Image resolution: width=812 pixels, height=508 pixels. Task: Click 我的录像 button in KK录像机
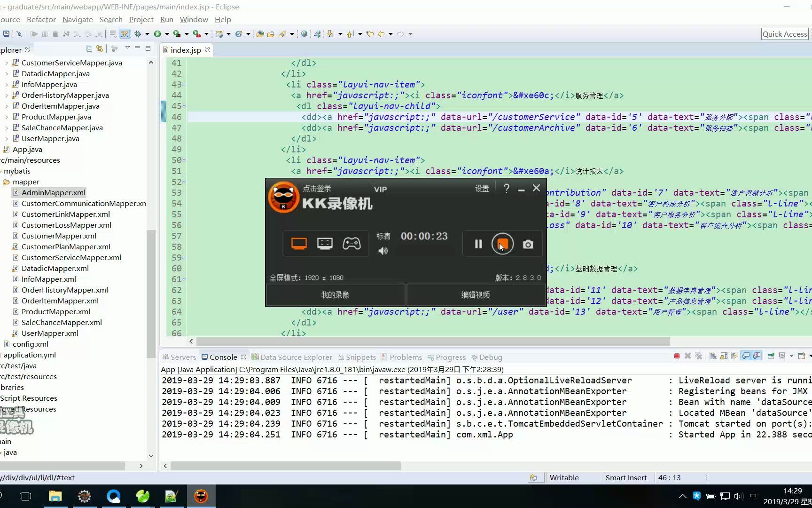coord(336,295)
